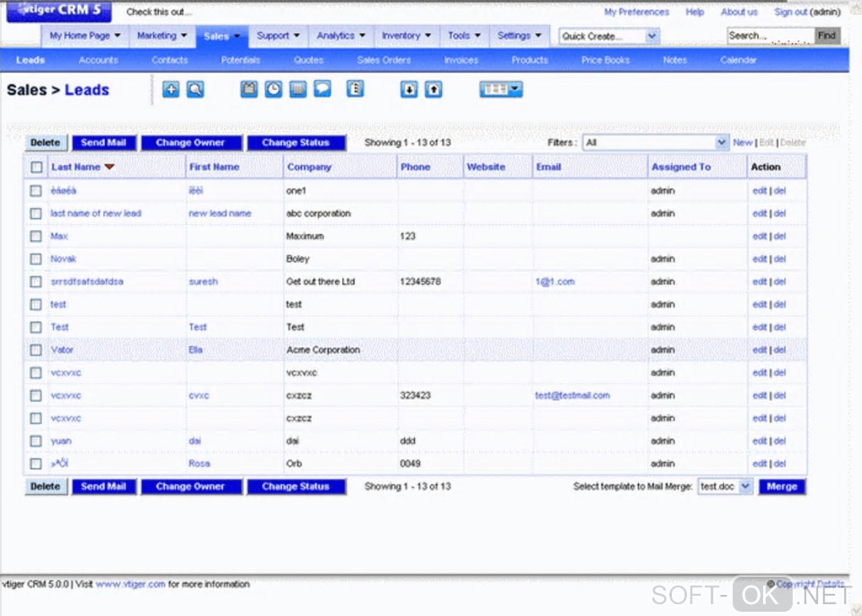The image size is (862, 616).
Task: Open the Sales menu
Action: [221, 36]
